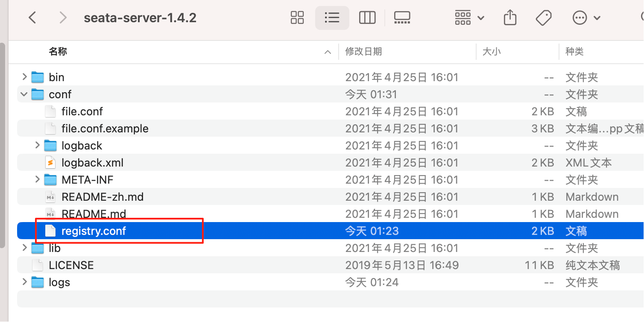The height and width of the screenshot is (322, 644).
Task: Select the conf row name
Action: click(60, 94)
